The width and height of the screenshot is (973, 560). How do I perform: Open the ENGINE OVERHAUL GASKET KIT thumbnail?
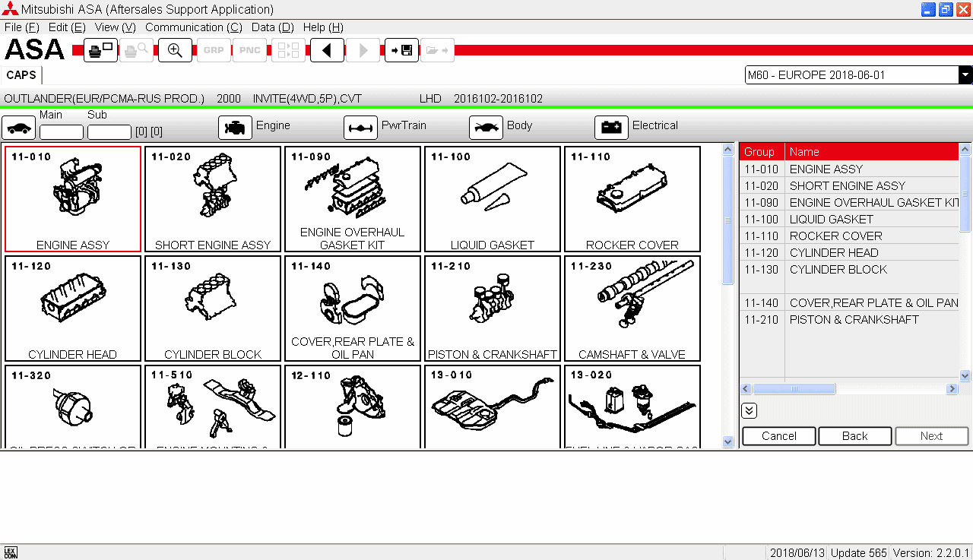coord(353,199)
